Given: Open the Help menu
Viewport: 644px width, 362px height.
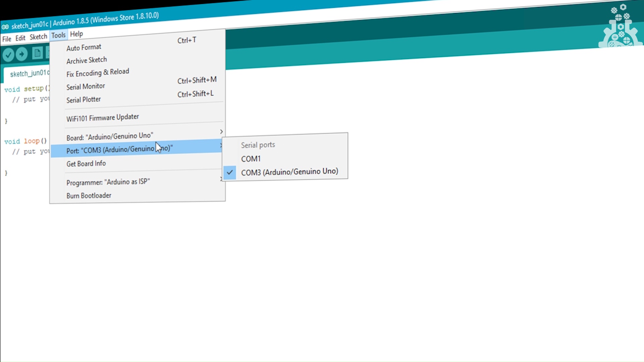Looking at the screenshot, I should pyautogui.click(x=76, y=34).
